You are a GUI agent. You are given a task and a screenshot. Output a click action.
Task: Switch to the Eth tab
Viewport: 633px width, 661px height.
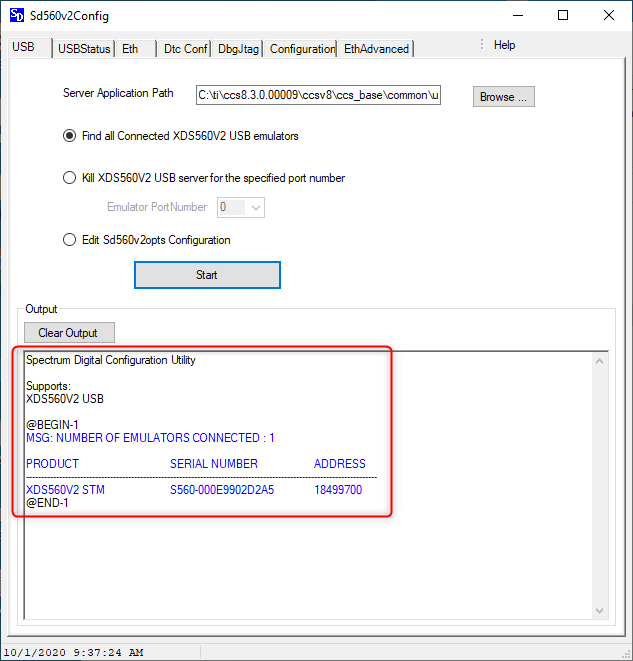[x=135, y=49]
